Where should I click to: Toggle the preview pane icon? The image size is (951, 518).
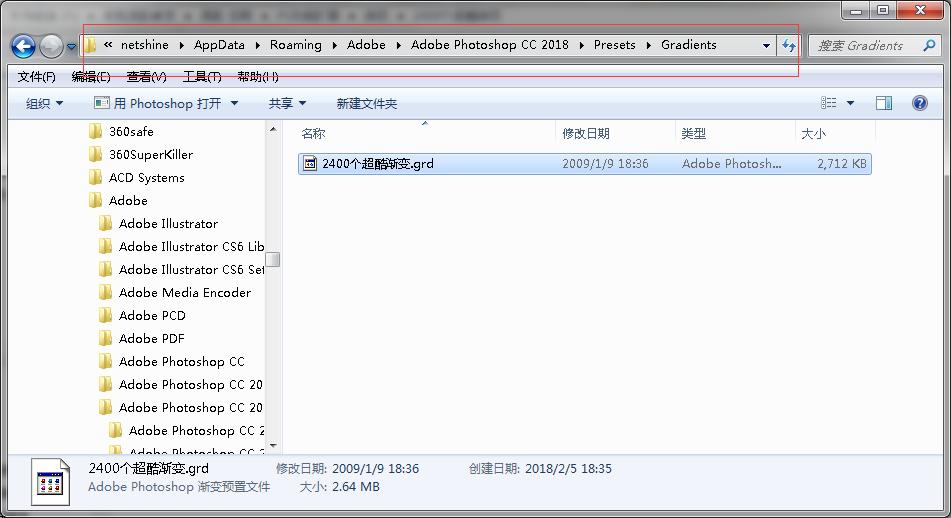tap(884, 103)
